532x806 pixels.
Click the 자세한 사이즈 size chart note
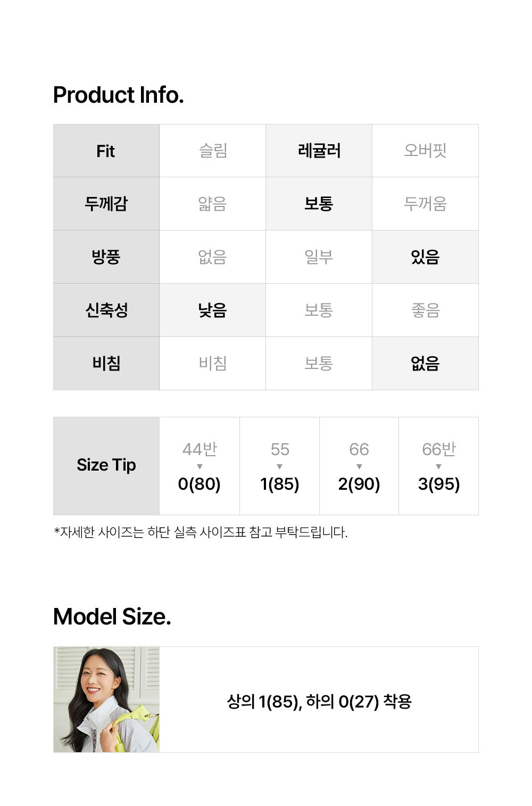click(x=201, y=532)
